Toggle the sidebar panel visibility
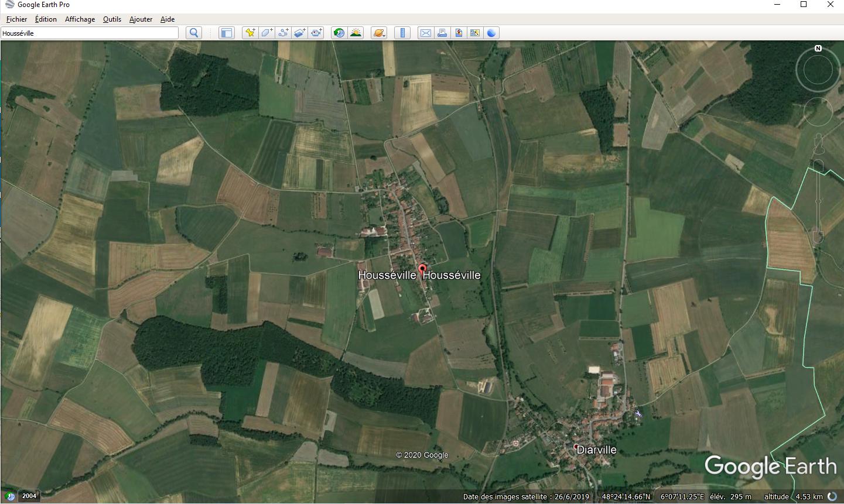Viewport: 844px width, 504px height. (226, 33)
